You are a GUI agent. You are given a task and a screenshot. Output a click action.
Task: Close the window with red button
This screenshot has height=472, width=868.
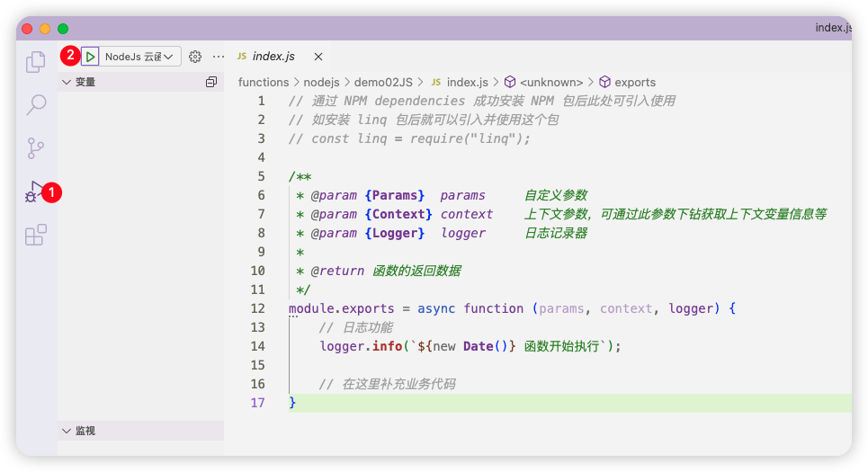(x=27, y=29)
